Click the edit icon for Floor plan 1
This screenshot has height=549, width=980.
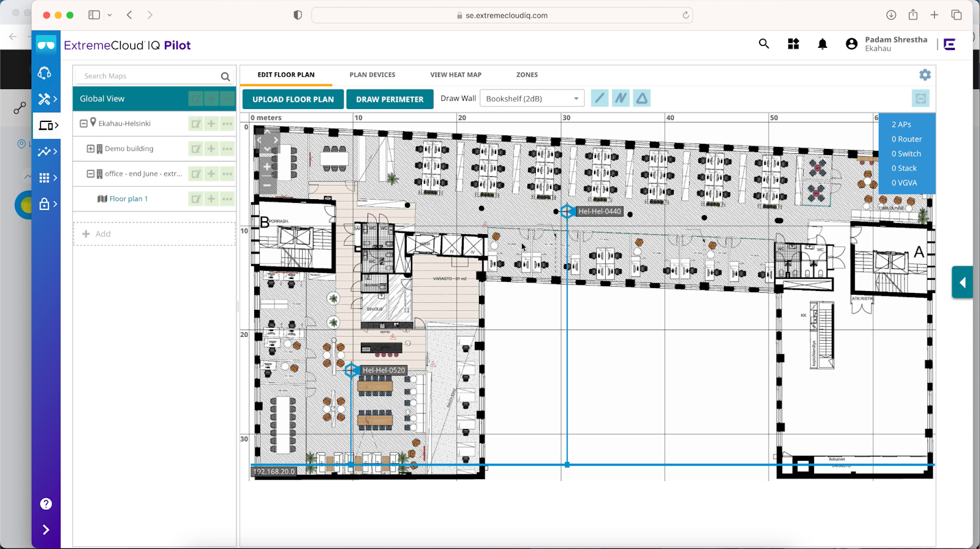pyautogui.click(x=195, y=199)
